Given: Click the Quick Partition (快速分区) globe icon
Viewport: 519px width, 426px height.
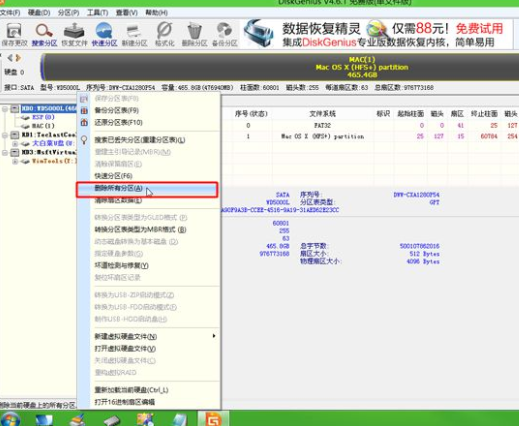Looking at the screenshot, I should point(104,31).
